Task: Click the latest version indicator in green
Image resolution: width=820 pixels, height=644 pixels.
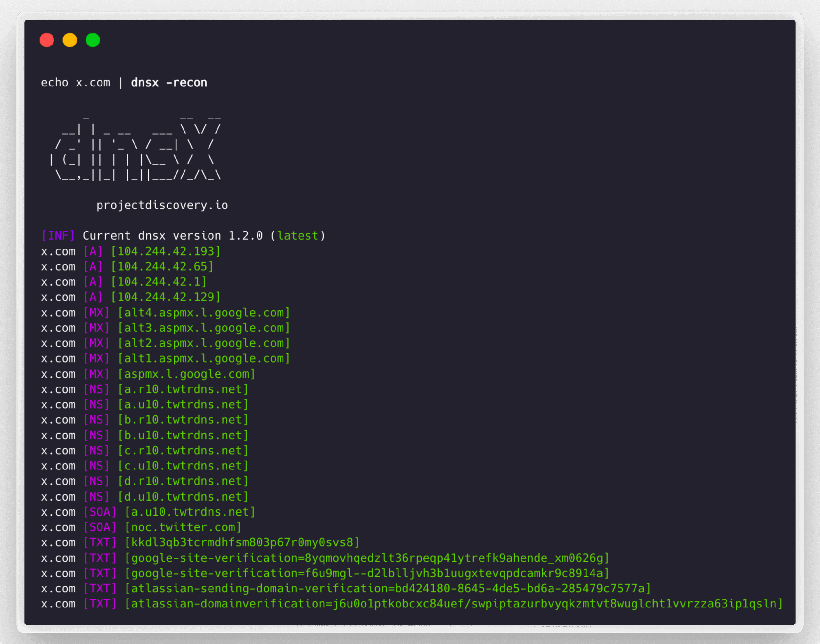Action: pyautogui.click(x=297, y=235)
